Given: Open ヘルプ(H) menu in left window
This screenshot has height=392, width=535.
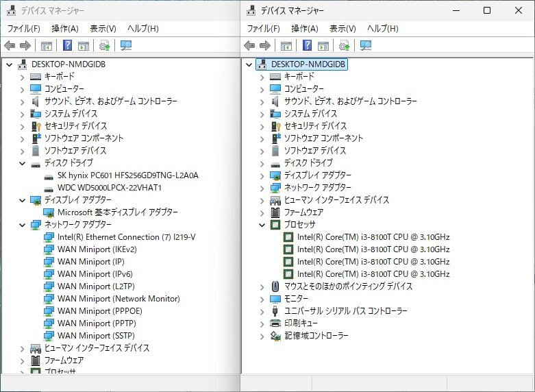Looking at the screenshot, I should tap(143, 28).
